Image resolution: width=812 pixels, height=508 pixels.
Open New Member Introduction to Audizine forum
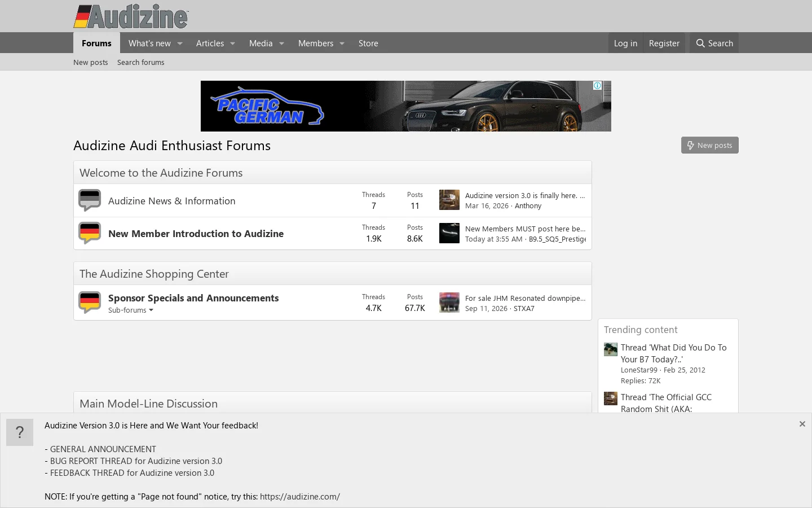[196, 234]
